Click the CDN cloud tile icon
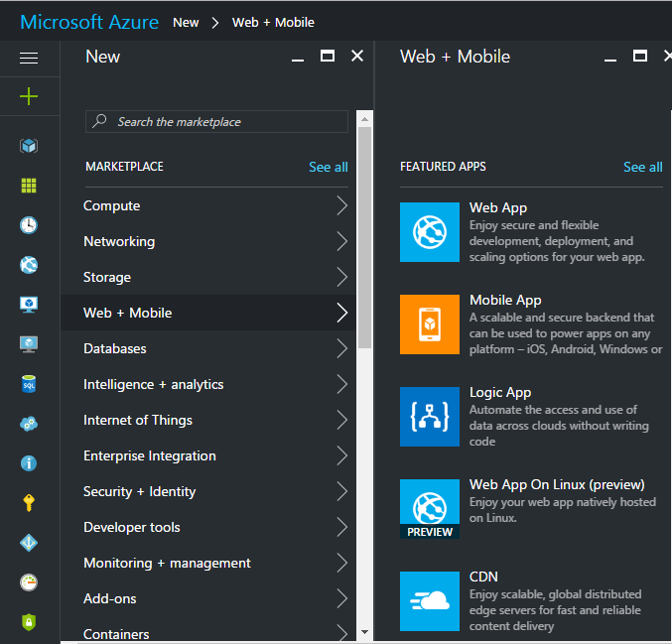Viewport: 672px width, 644px height. point(430,601)
